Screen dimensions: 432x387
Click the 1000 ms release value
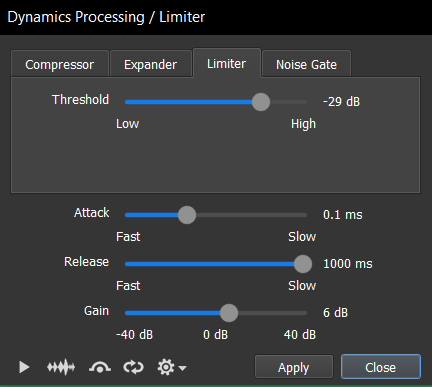(x=348, y=264)
